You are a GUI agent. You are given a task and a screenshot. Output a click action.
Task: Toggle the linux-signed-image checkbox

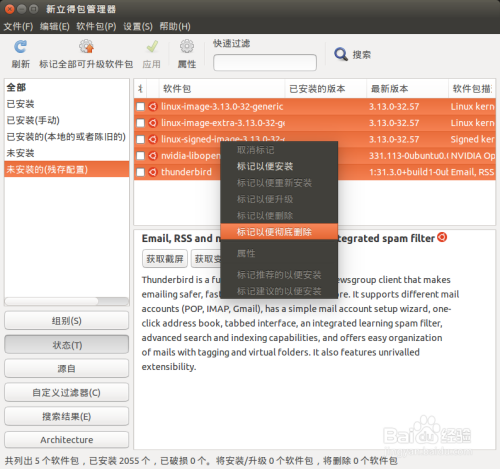[x=141, y=139]
